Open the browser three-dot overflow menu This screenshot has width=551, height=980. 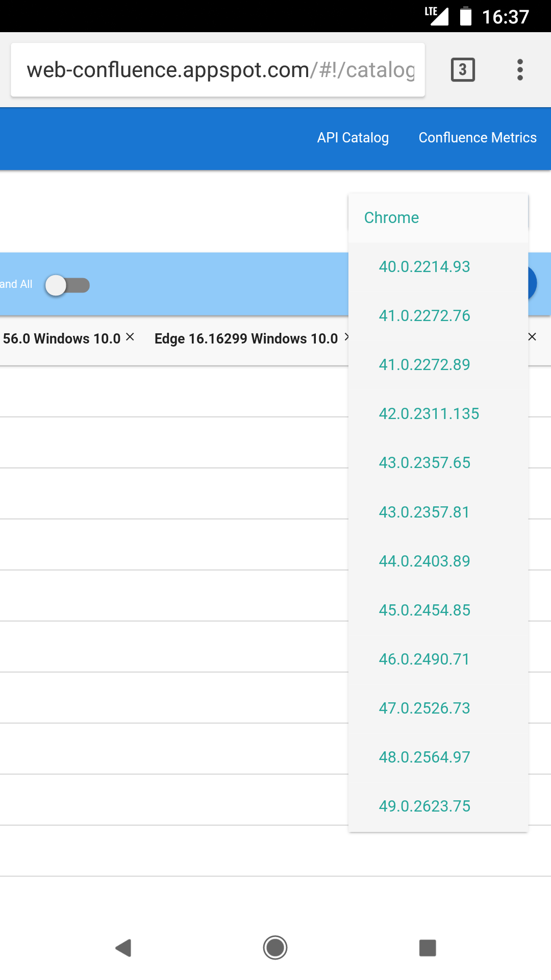coord(520,70)
